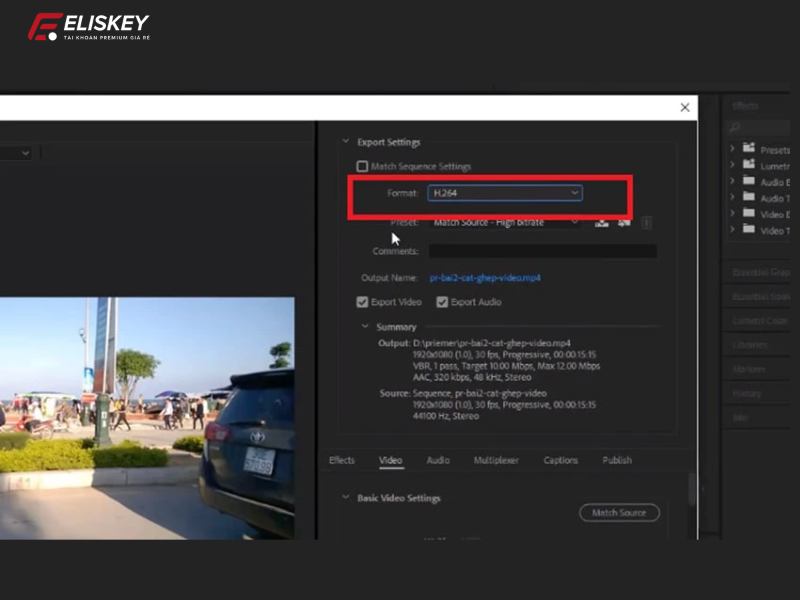Open the Format dropdown showing H.264
The height and width of the screenshot is (600, 800).
505,193
